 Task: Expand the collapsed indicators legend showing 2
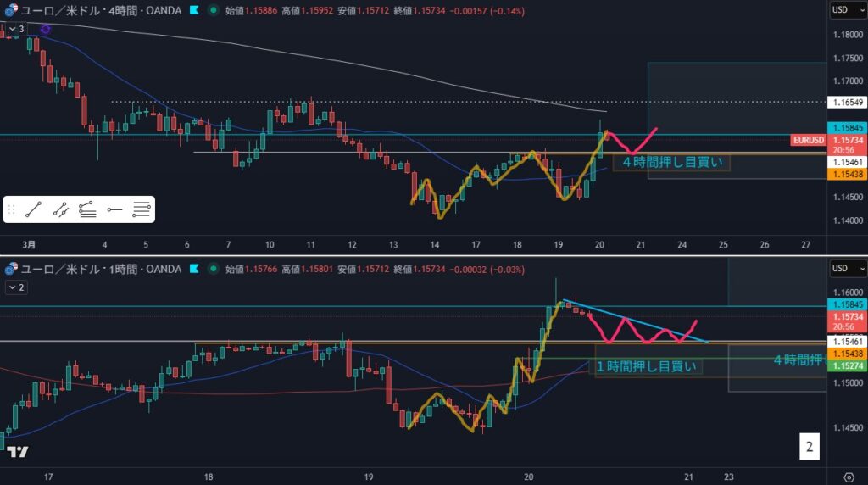16,287
